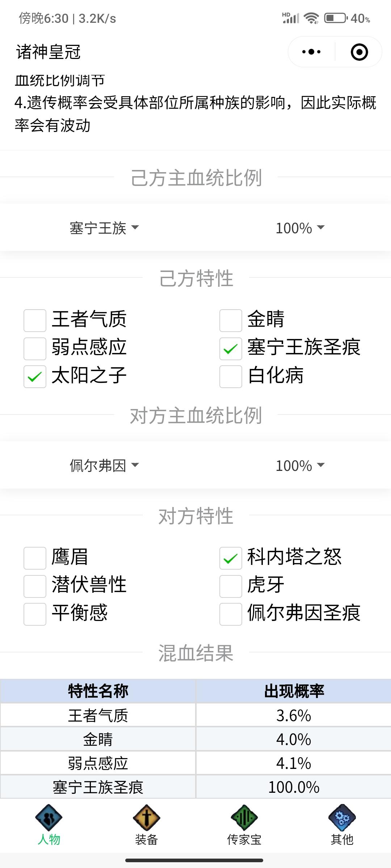Expand the 塞宁王族 bloodline dropdown
The image size is (391, 868).
point(104,228)
